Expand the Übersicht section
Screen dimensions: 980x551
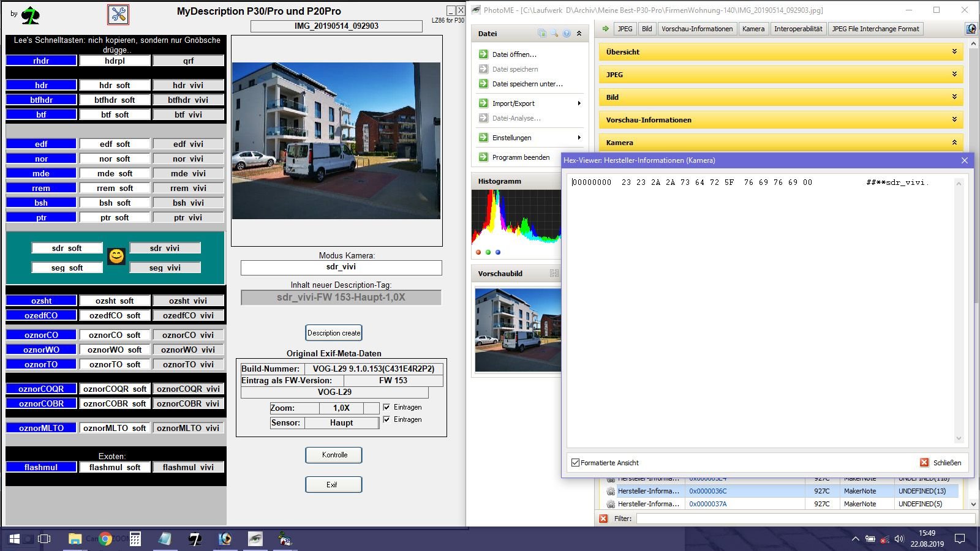click(x=781, y=52)
